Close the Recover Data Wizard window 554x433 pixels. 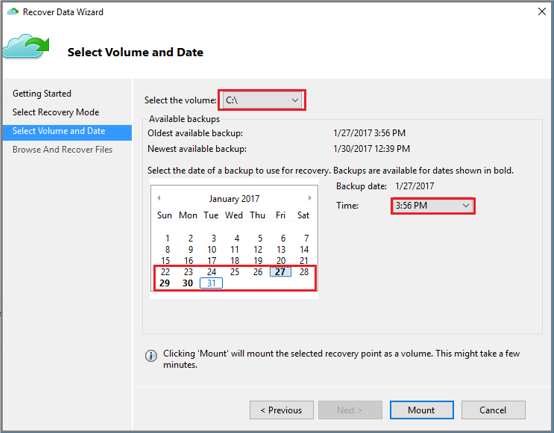click(x=542, y=12)
